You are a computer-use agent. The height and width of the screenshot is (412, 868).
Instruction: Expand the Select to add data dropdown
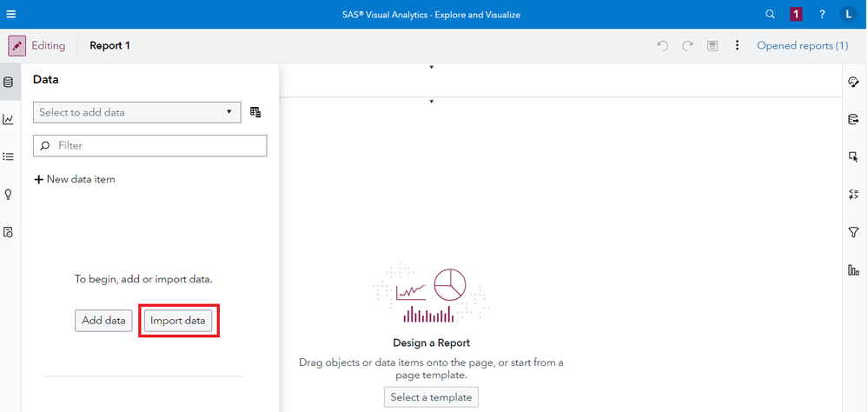[136, 112]
